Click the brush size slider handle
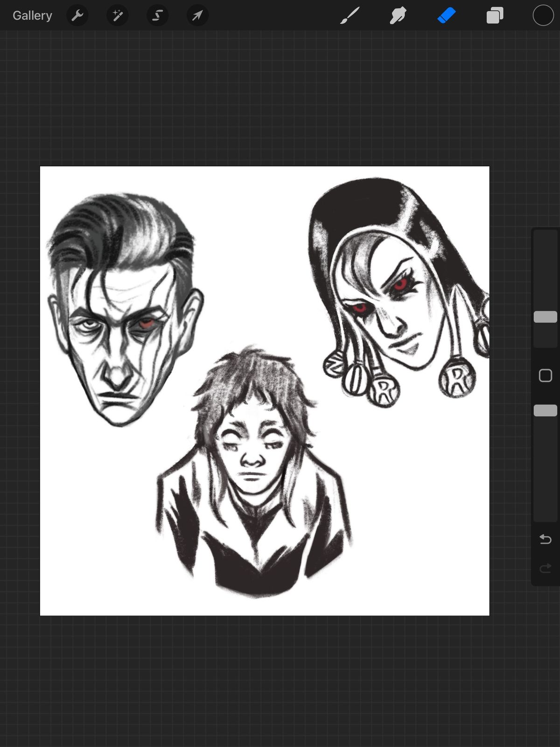The image size is (560, 747). [x=546, y=317]
